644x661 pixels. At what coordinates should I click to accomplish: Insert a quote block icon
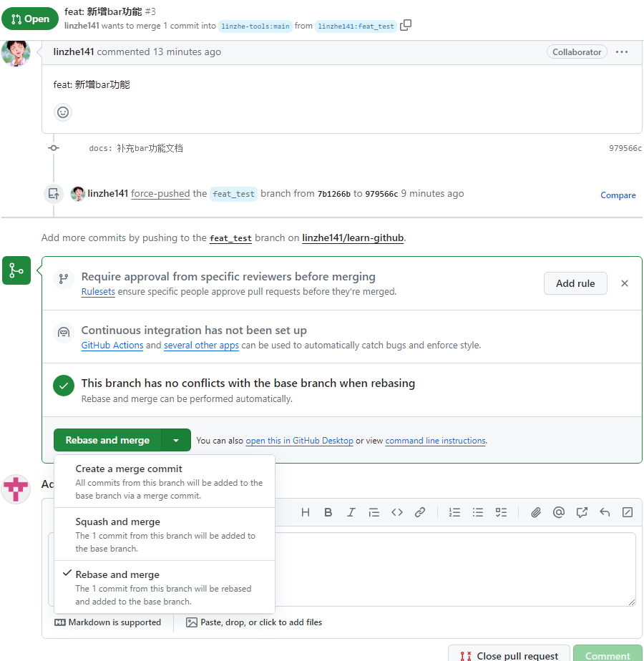374,512
